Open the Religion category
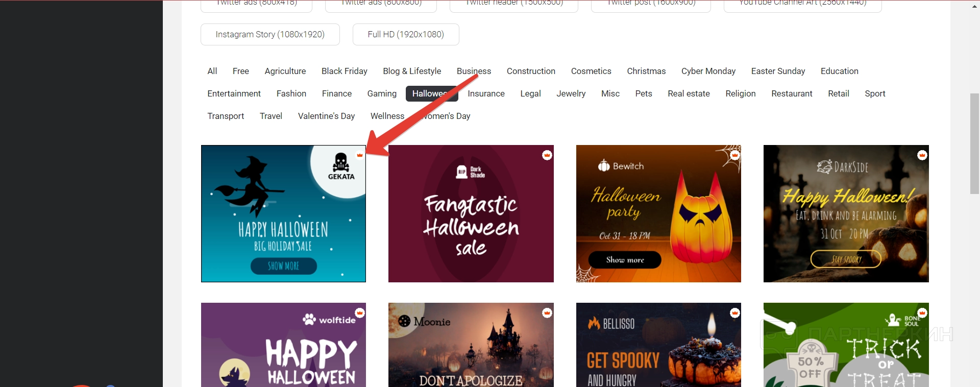Image resolution: width=980 pixels, height=387 pixels. click(741, 93)
